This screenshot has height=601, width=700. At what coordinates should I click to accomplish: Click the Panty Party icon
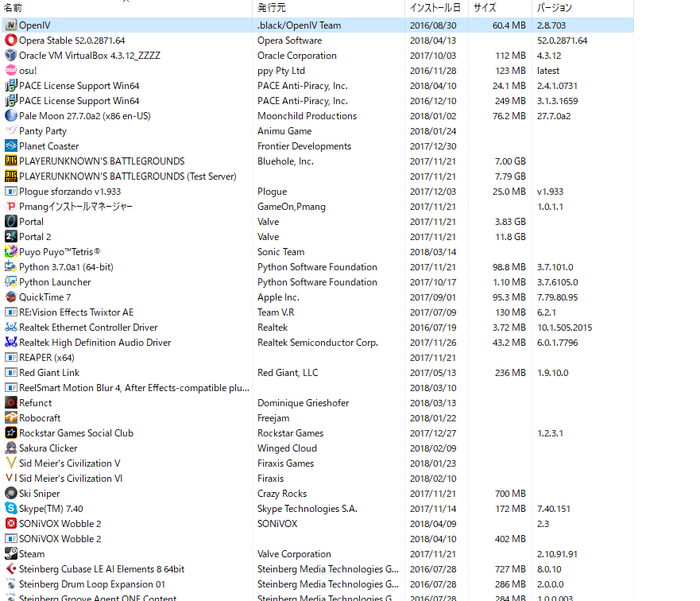tap(10, 131)
